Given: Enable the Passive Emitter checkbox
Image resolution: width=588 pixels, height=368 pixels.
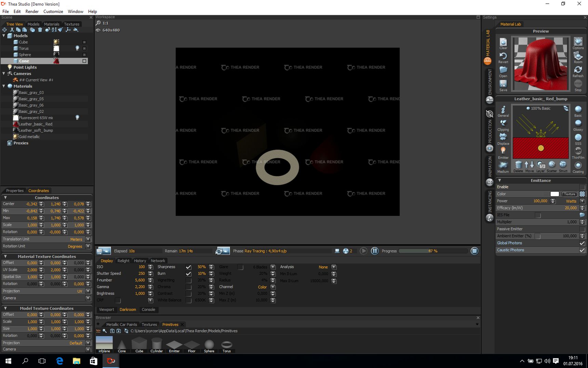Looking at the screenshot, I should click(582, 229).
